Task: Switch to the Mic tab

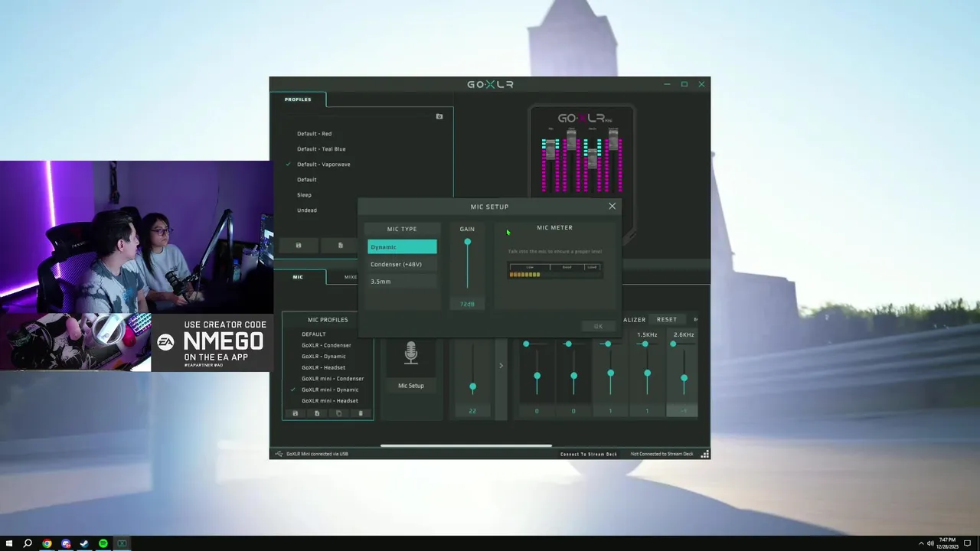Action: (x=298, y=277)
